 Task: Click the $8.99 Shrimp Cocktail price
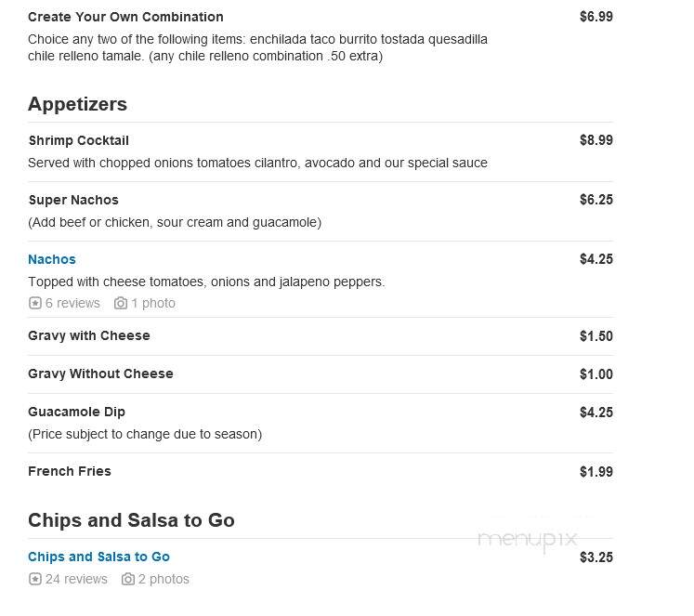596,140
